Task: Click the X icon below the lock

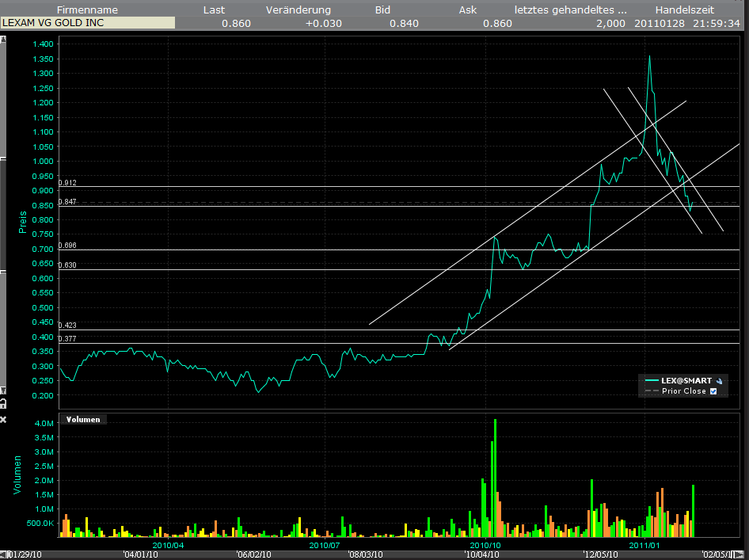Action: click(x=3, y=418)
